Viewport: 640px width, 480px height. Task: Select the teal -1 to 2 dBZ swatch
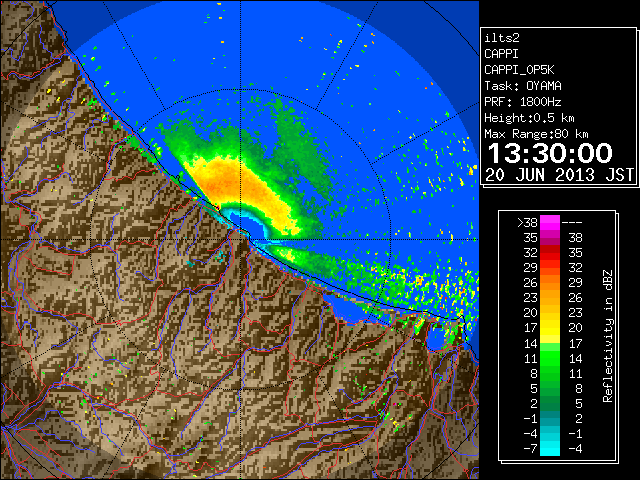pos(550,418)
